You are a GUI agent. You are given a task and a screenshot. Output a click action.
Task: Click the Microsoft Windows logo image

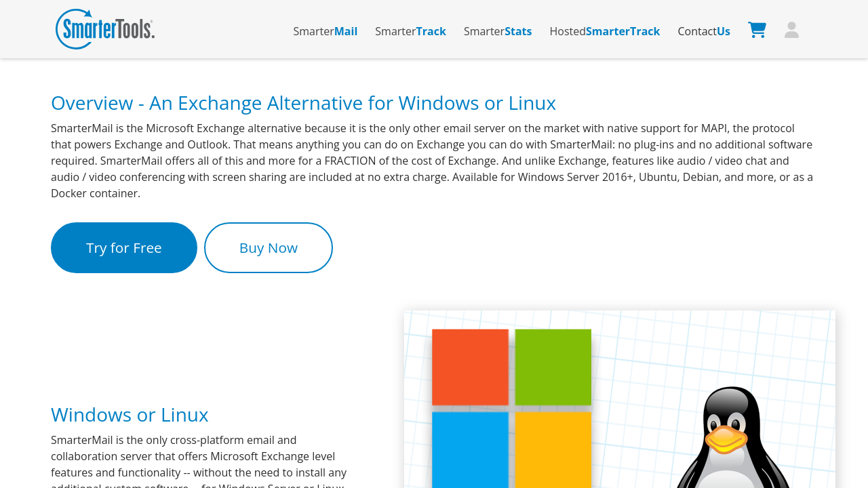511,408
